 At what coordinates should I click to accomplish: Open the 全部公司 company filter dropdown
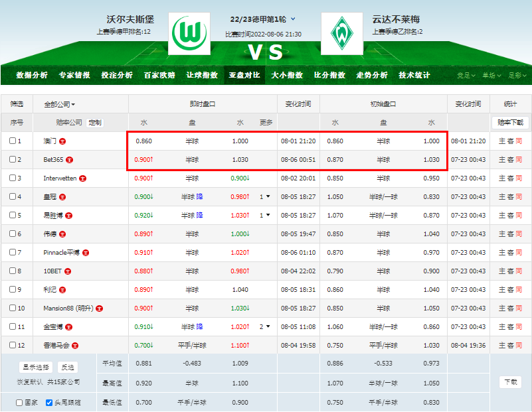[60, 104]
